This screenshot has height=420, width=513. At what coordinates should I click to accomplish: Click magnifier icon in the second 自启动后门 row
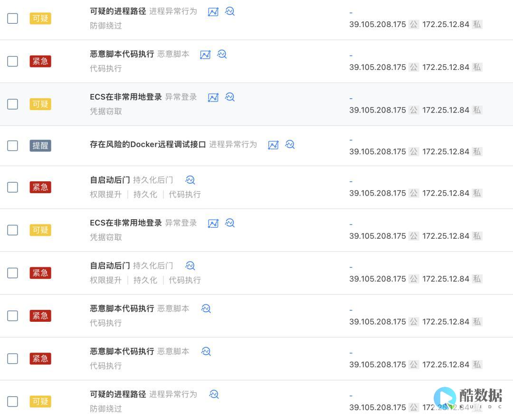190,266
